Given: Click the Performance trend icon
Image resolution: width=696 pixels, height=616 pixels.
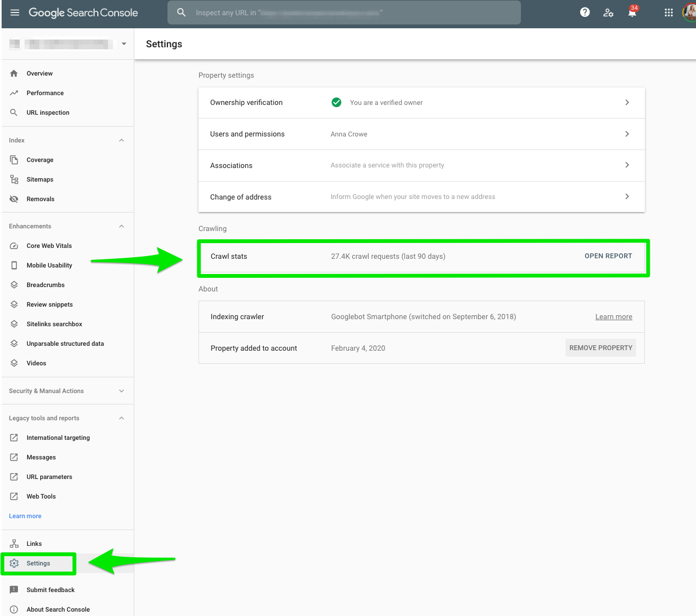Looking at the screenshot, I should tap(14, 93).
